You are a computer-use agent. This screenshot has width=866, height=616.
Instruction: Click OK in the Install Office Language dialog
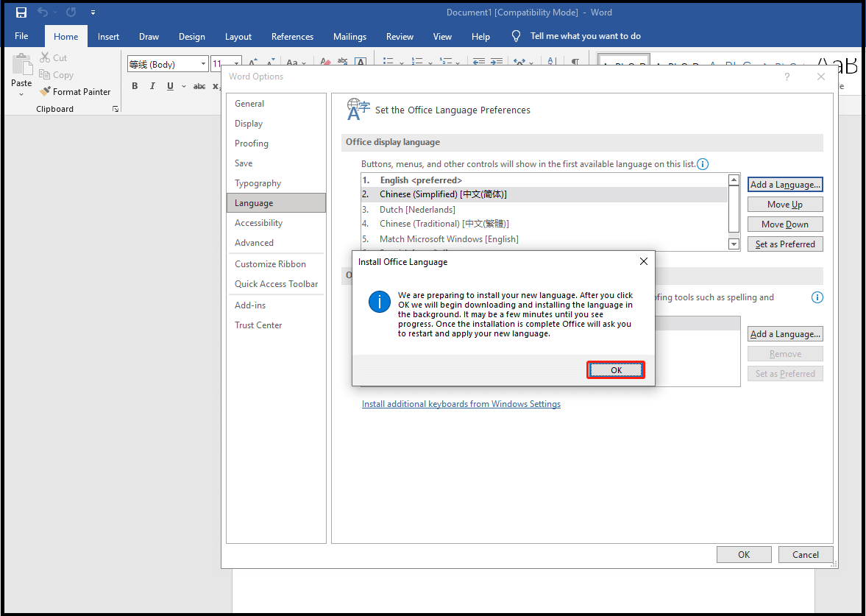click(x=615, y=369)
